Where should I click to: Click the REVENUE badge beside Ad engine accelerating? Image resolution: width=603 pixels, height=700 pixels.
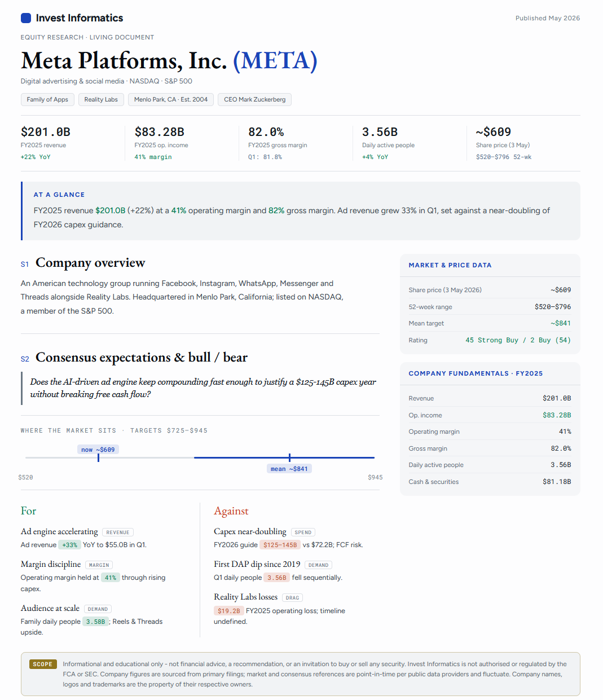(118, 532)
